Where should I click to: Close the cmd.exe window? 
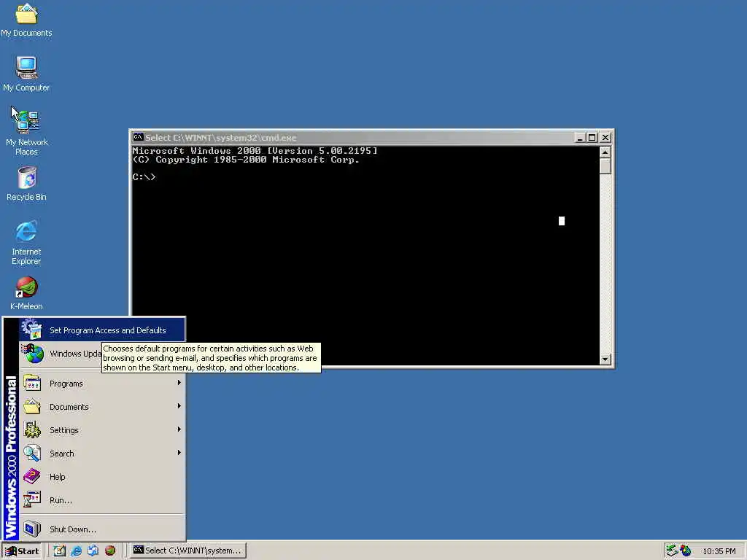click(605, 138)
